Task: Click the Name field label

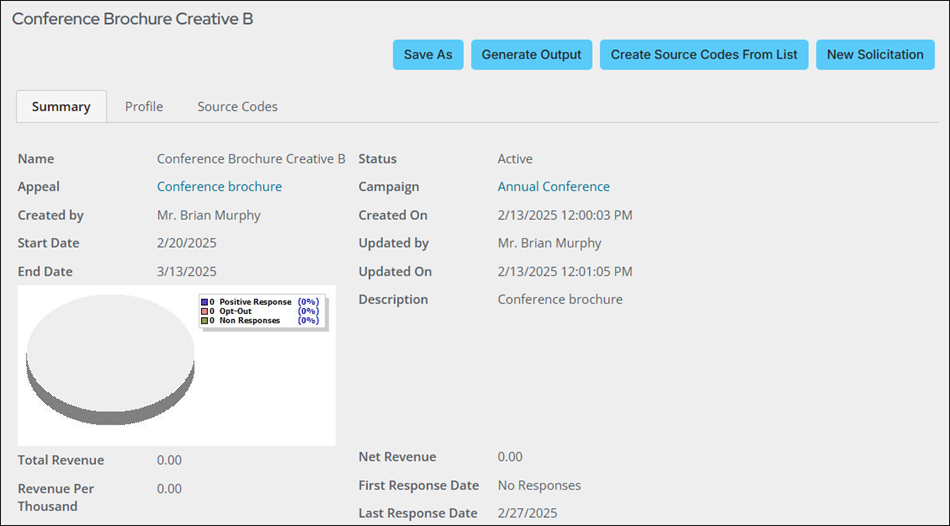Action: tap(36, 159)
